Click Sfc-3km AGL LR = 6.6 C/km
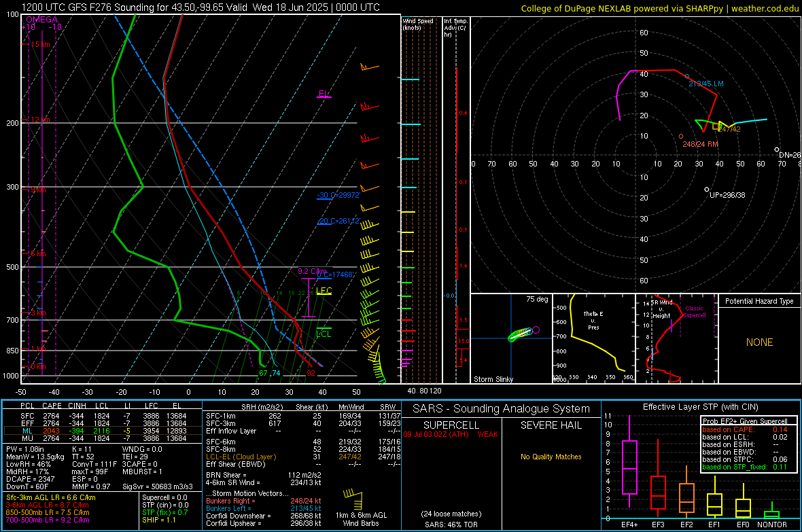 coord(51,497)
